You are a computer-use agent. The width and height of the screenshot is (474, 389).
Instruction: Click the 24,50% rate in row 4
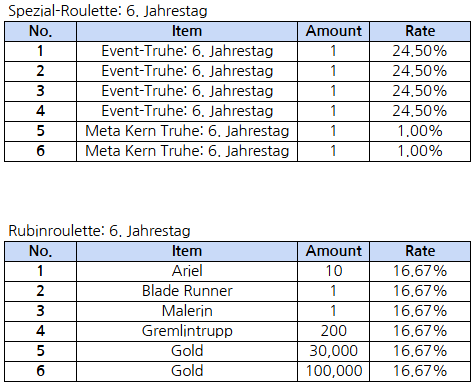tap(420, 111)
